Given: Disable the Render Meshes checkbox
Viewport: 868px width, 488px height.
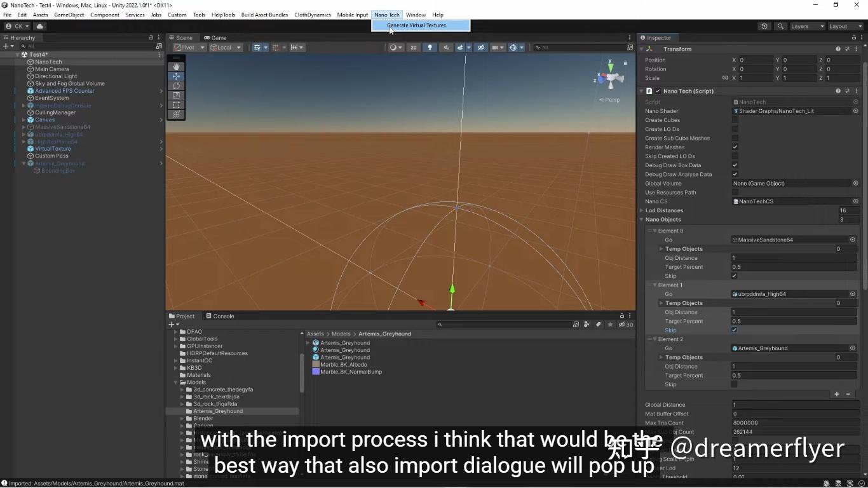Looking at the screenshot, I should (735, 147).
